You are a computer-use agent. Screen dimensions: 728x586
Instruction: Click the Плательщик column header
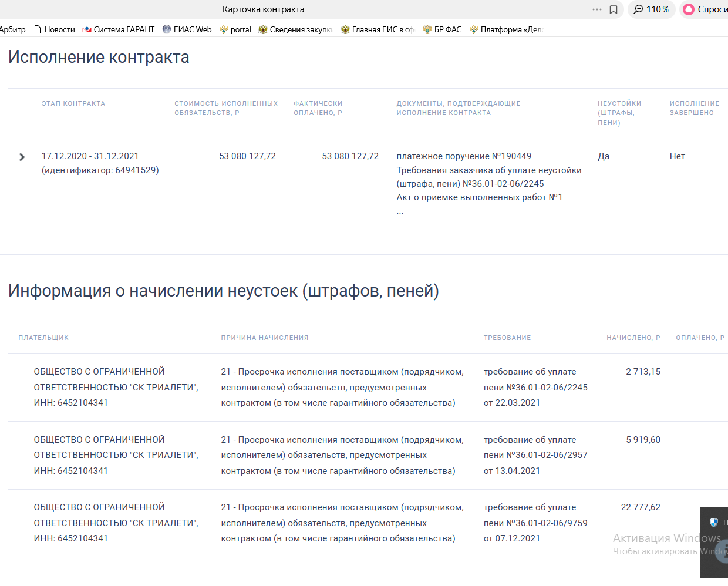pyautogui.click(x=43, y=338)
